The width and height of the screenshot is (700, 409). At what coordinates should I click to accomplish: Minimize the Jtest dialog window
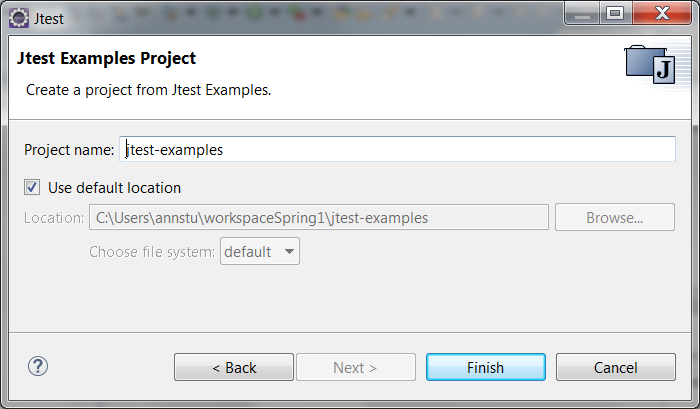tap(583, 14)
